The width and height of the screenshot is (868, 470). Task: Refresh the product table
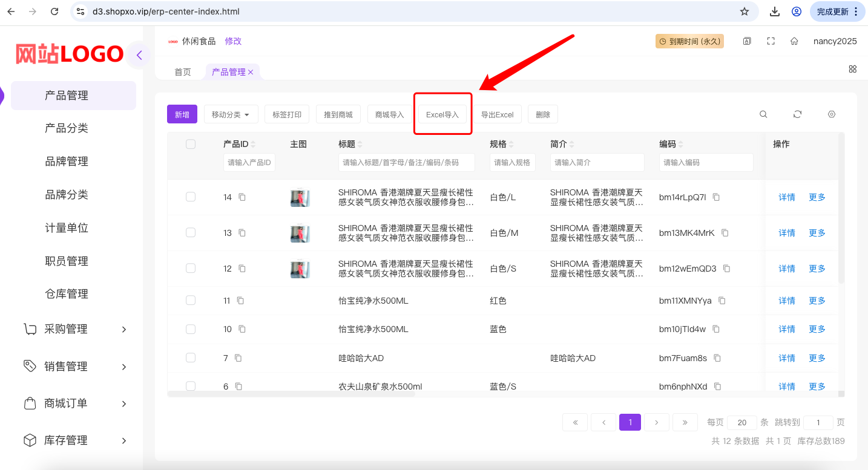[798, 114]
